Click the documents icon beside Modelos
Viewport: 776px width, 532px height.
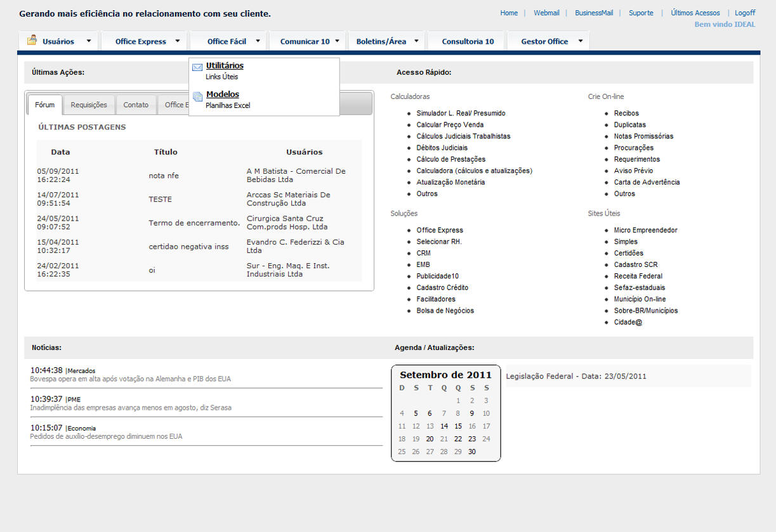[197, 97]
